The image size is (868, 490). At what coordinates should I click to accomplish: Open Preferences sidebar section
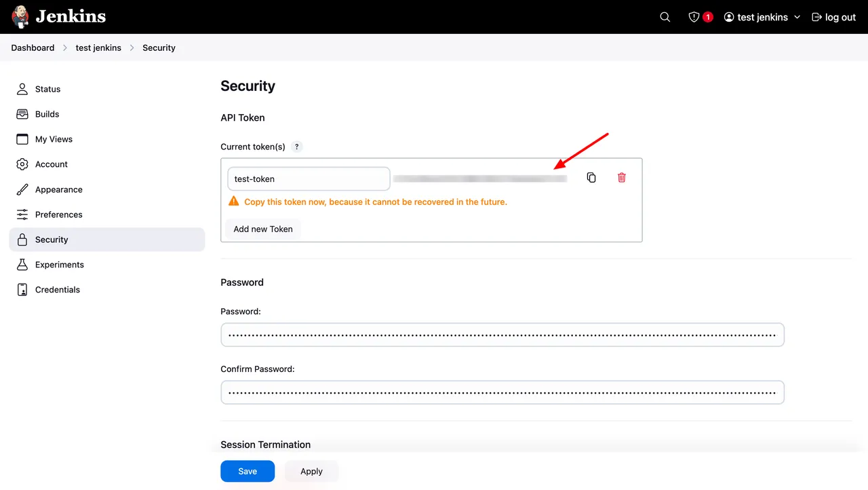click(x=107, y=214)
